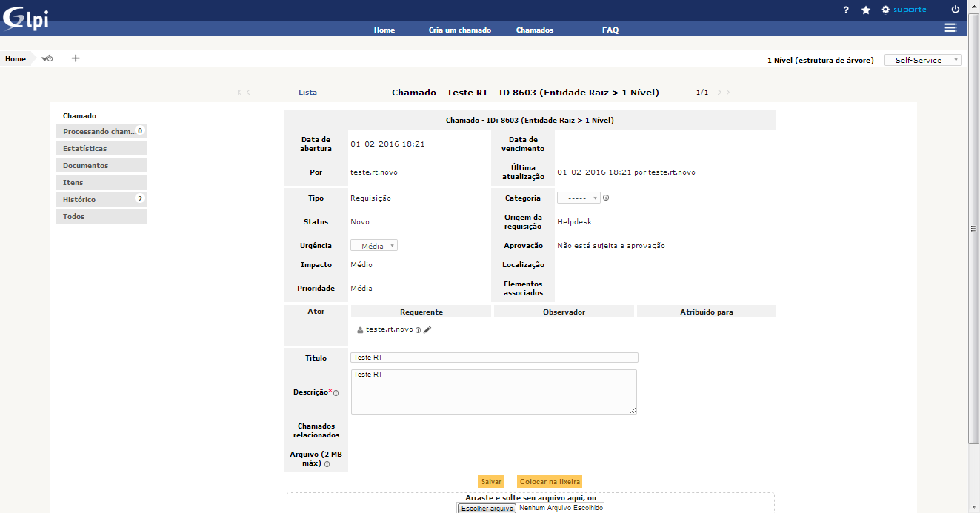Viewport: 980px width, 513px height.
Task: Open settings via the gear icon
Action: pyautogui.click(x=885, y=10)
